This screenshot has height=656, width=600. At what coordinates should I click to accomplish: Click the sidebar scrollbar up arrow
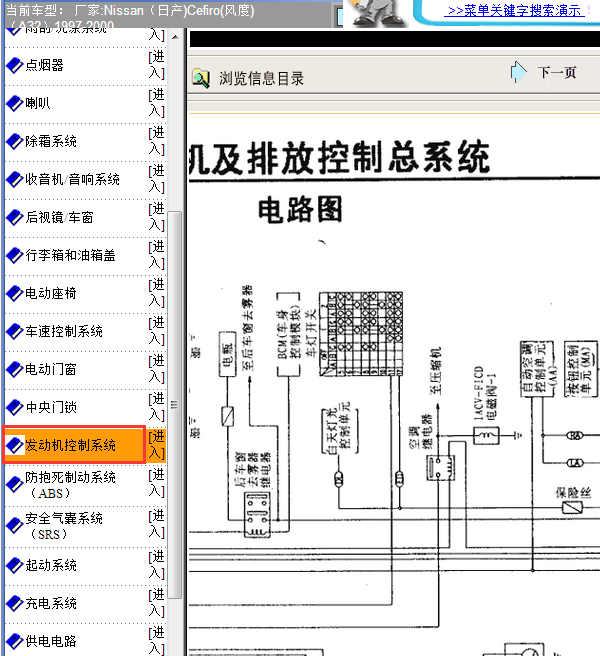175,37
